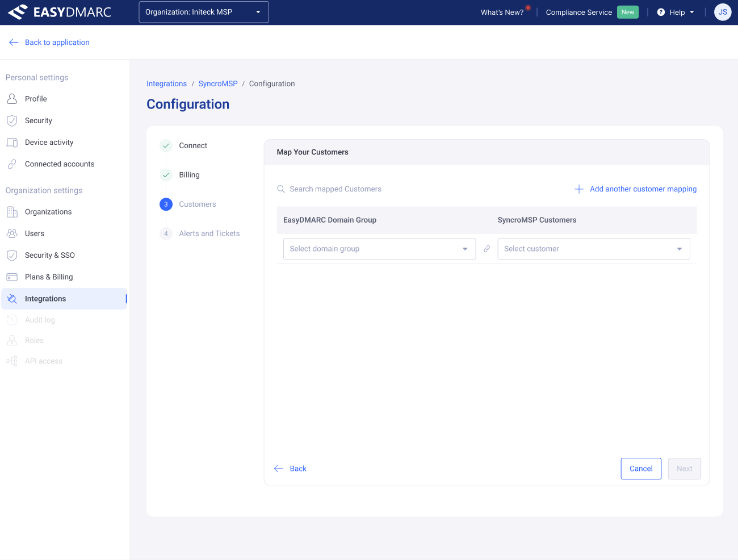Open Select customer dropdown
The height and width of the screenshot is (560, 738).
coord(594,249)
